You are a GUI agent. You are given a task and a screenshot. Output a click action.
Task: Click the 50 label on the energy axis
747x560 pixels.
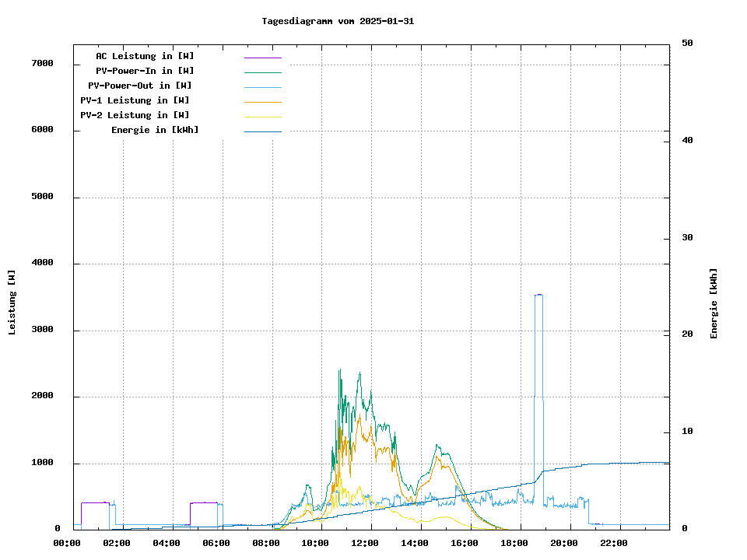point(687,44)
